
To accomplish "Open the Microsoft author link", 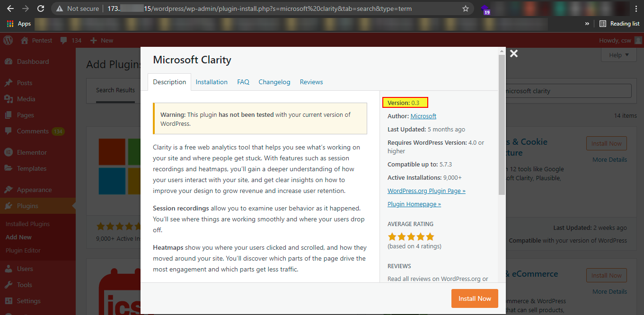I will [423, 116].
